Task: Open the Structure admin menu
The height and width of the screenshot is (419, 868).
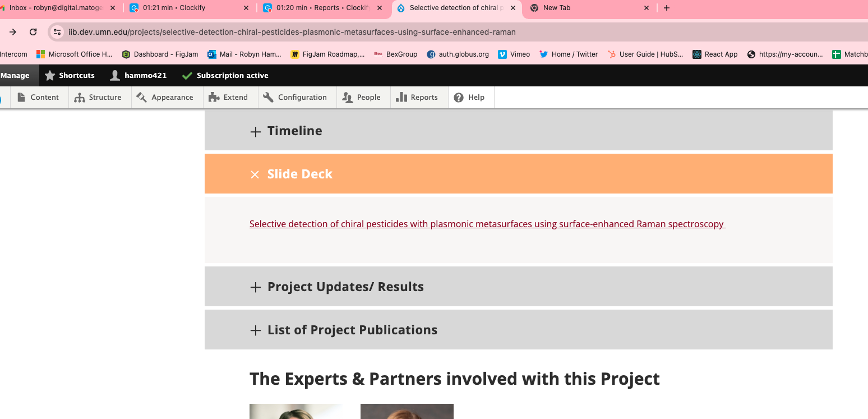Action: (98, 97)
